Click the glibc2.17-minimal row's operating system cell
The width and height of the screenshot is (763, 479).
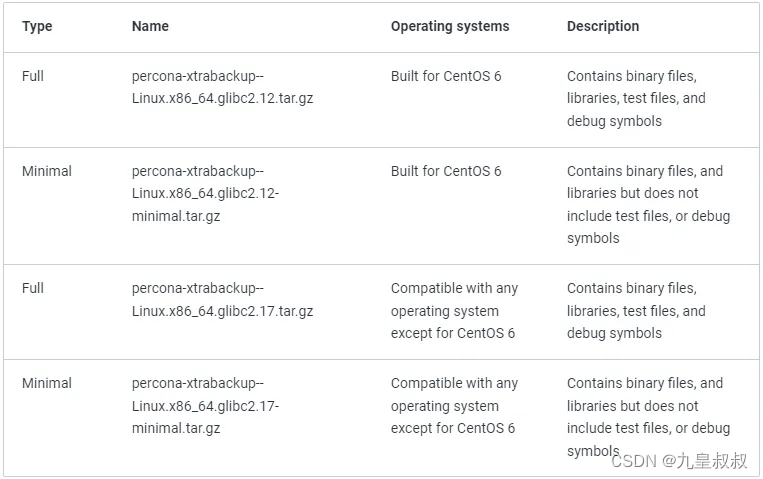pyautogui.click(x=454, y=405)
